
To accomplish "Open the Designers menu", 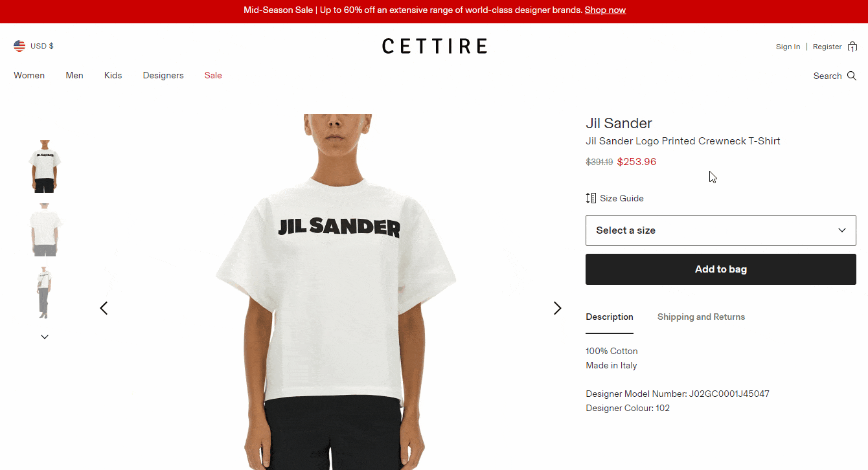I will [163, 75].
